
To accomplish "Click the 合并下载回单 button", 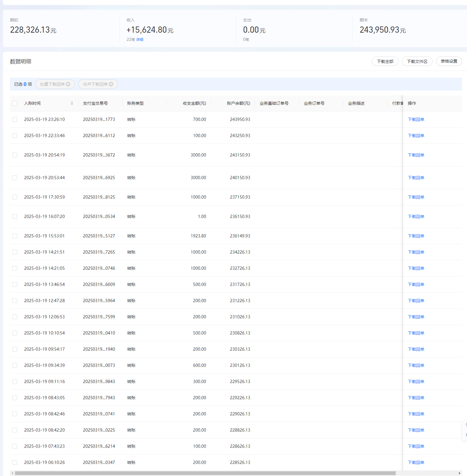I will point(98,84).
